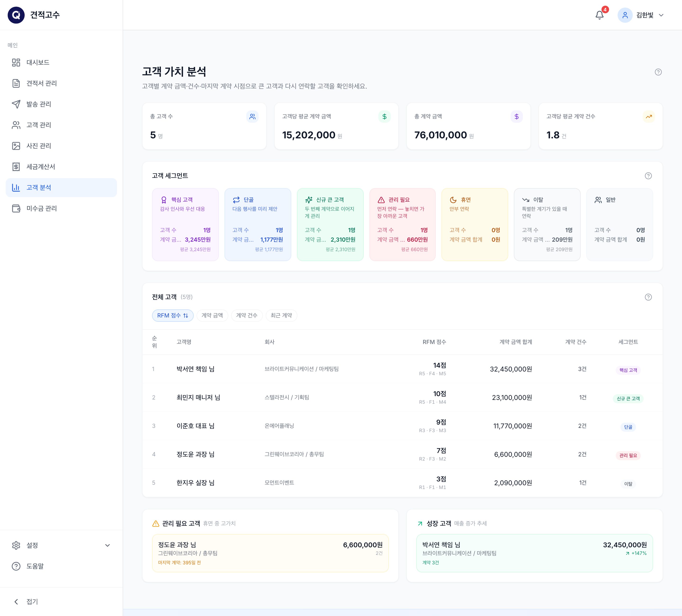This screenshot has width=682, height=616.
Task: Sort list by RFM 점수
Action: (x=173, y=315)
